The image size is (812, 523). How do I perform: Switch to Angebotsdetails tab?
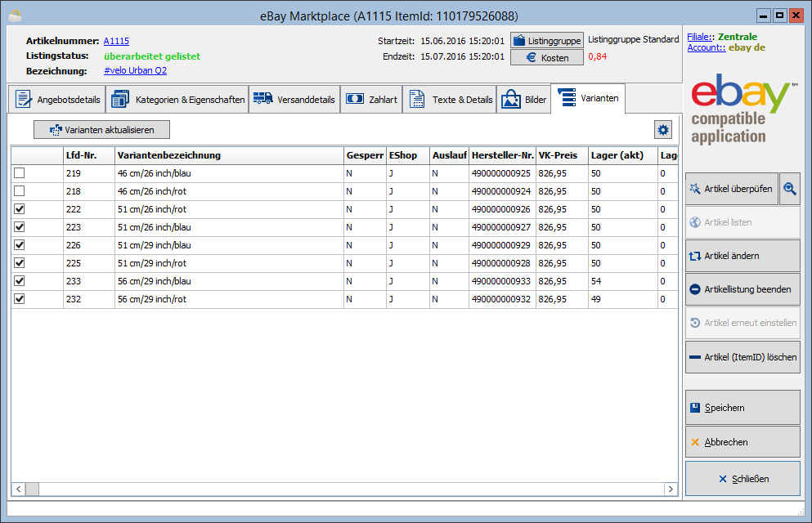pyautogui.click(x=57, y=100)
